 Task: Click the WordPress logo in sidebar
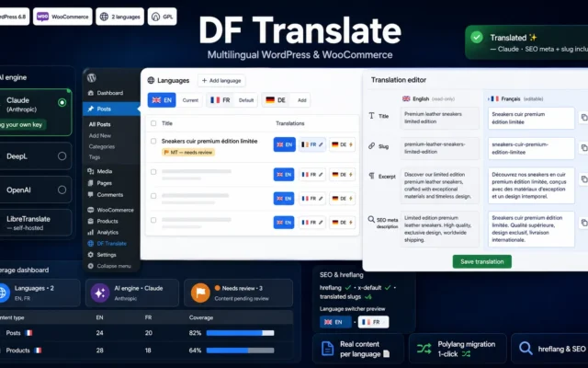click(92, 77)
